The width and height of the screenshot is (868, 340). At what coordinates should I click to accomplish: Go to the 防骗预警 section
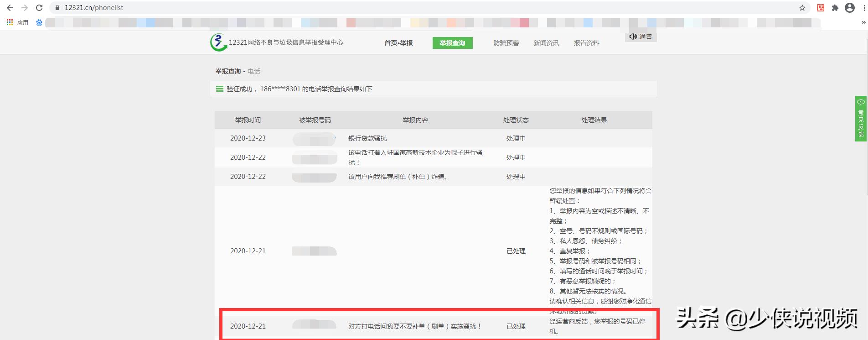point(506,43)
